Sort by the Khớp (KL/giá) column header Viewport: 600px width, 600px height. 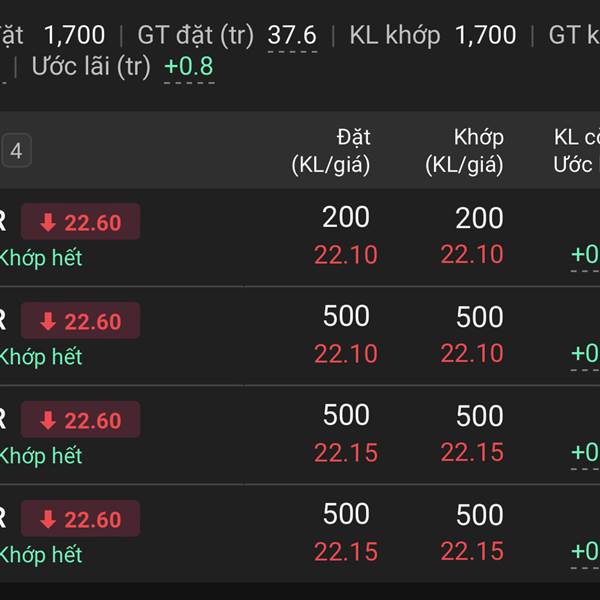point(464,151)
